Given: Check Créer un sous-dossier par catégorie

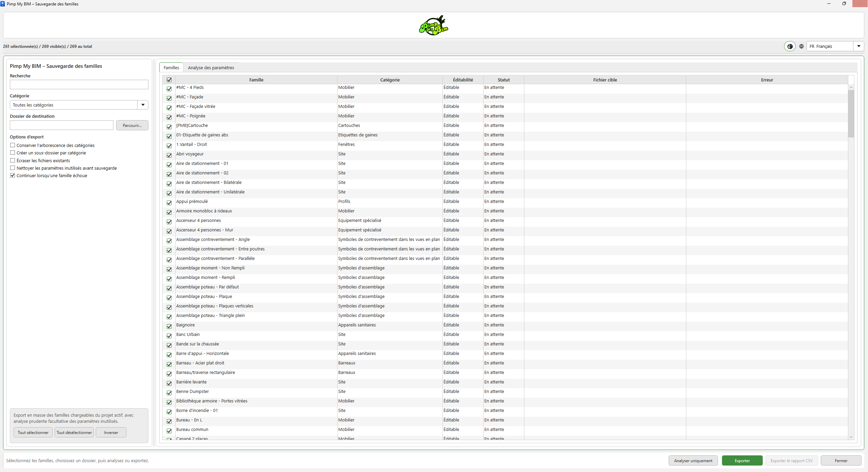Looking at the screenshot, I should click(x=13, y=153).
